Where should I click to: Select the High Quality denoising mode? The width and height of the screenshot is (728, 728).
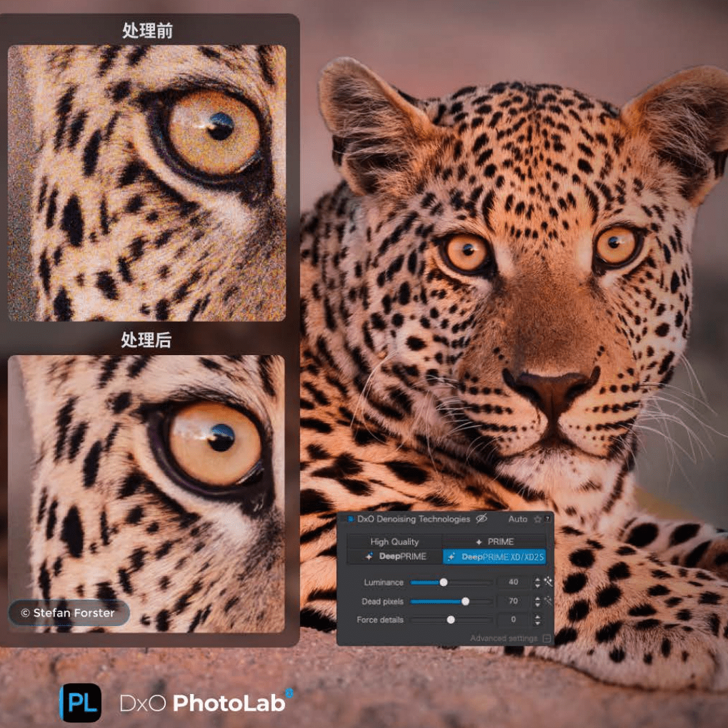pyautogui.click(x=395, y=541)
